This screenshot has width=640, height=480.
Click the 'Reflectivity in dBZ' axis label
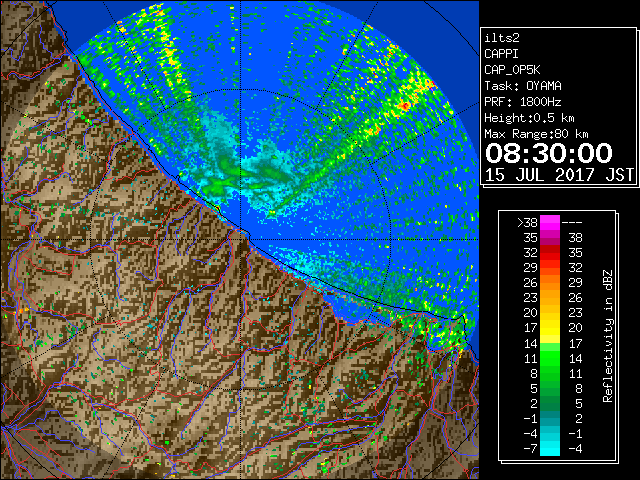[x=608, y=336]
